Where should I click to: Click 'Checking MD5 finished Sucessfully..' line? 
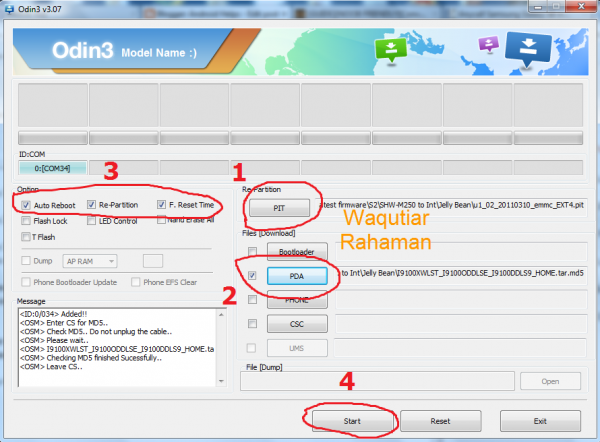104,358
